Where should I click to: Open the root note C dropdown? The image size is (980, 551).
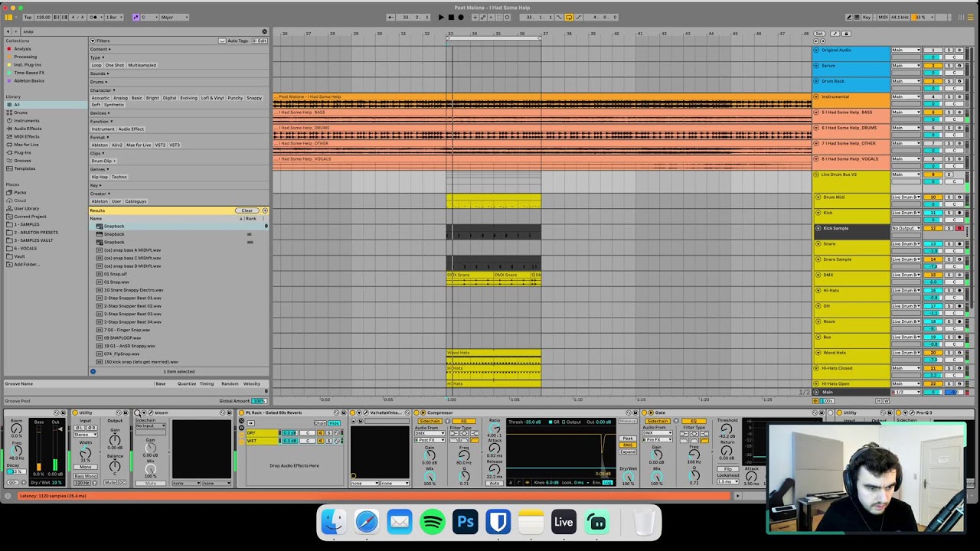149,17
